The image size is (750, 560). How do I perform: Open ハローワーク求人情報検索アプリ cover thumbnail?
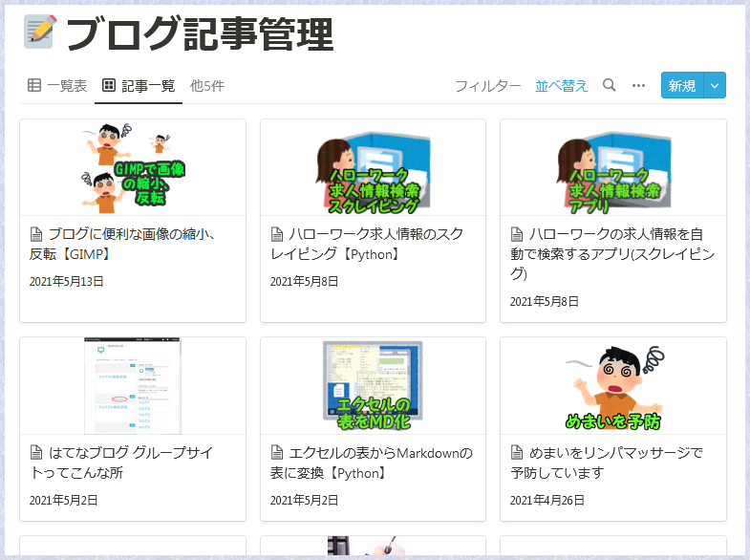coord(613,167)
